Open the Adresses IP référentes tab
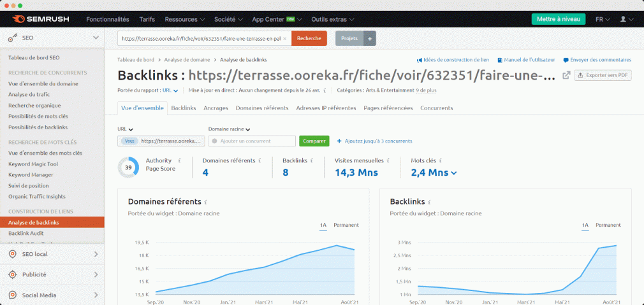Image resolution: width=644 pixels, height=305 pixels. 326,108
